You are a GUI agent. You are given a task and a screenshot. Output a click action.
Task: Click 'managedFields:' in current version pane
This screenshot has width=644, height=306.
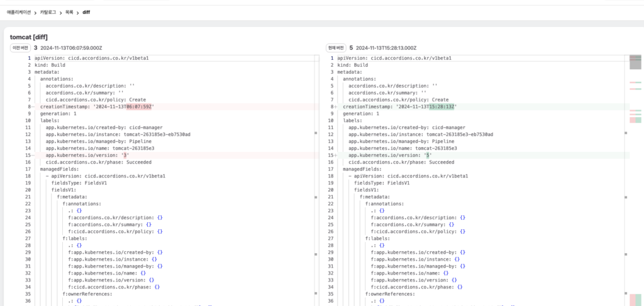coord(362,169)
